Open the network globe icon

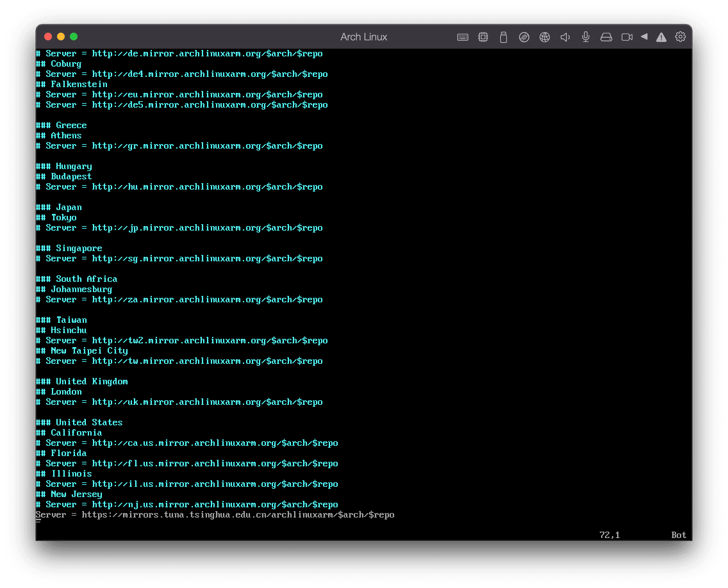(545, 37)
